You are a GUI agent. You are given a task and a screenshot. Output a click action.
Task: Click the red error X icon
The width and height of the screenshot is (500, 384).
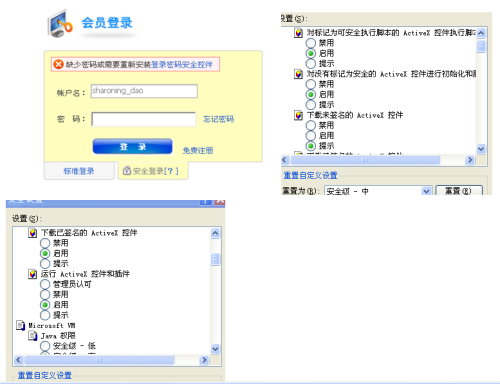click(x=58, y=64)
